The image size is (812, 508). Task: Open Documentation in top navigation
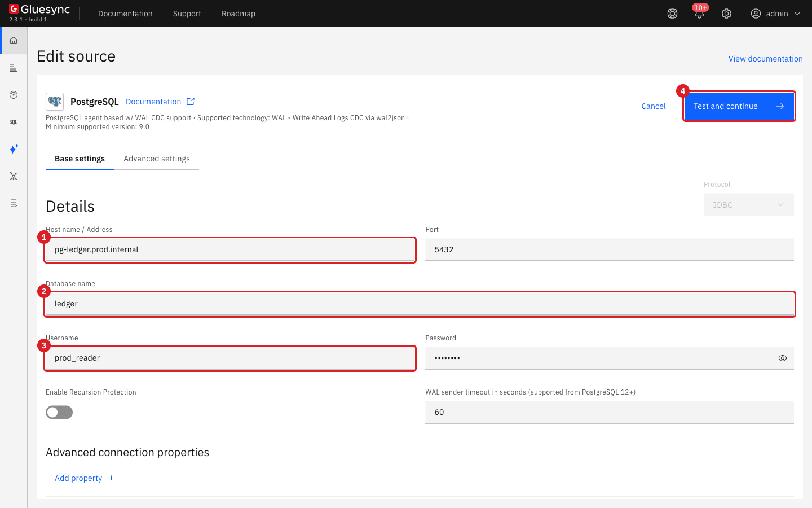[x=125, y=14]
